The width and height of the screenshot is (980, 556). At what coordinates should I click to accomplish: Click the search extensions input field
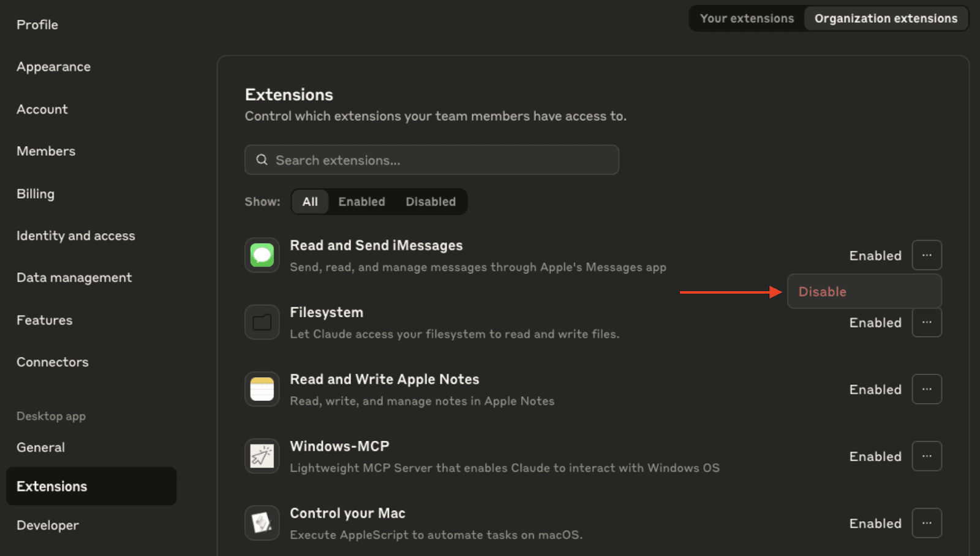click(x=432, y=159)
